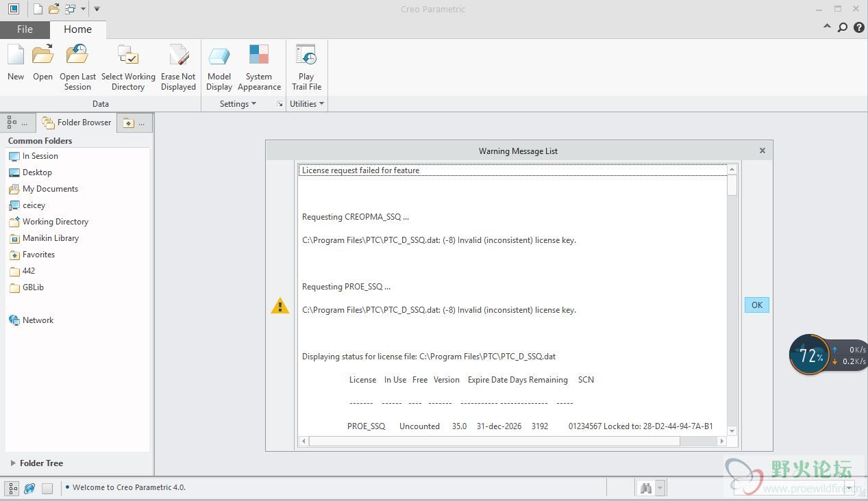Click OK in Warning Message List

point(757,305)
